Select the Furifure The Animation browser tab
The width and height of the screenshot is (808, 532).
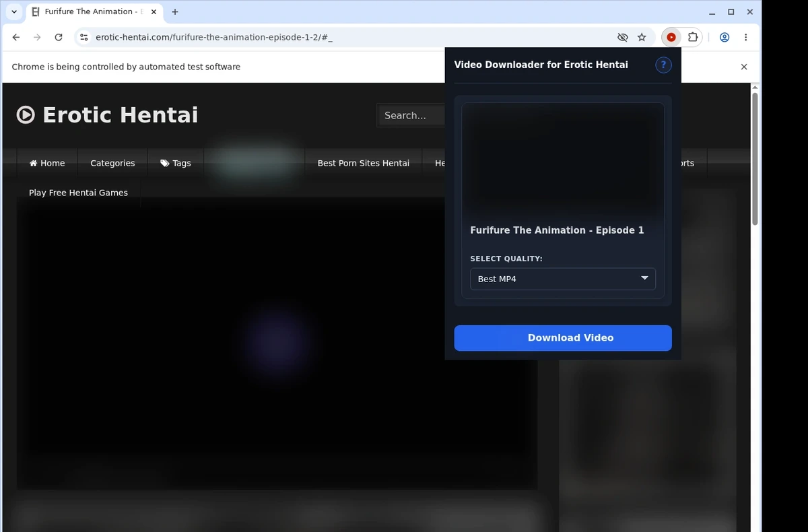pyautogui.click(x=93, y=11)
